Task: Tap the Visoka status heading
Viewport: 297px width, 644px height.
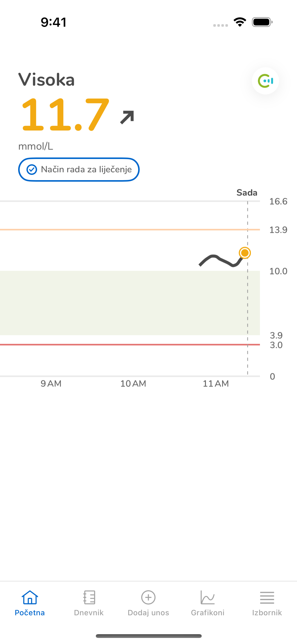Action: point(46,80)
